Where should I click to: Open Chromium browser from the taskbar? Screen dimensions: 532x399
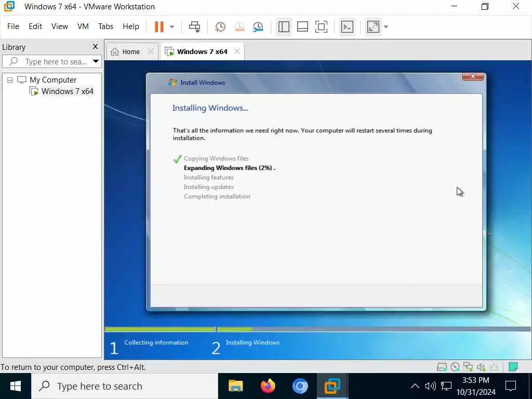(300, 386)
